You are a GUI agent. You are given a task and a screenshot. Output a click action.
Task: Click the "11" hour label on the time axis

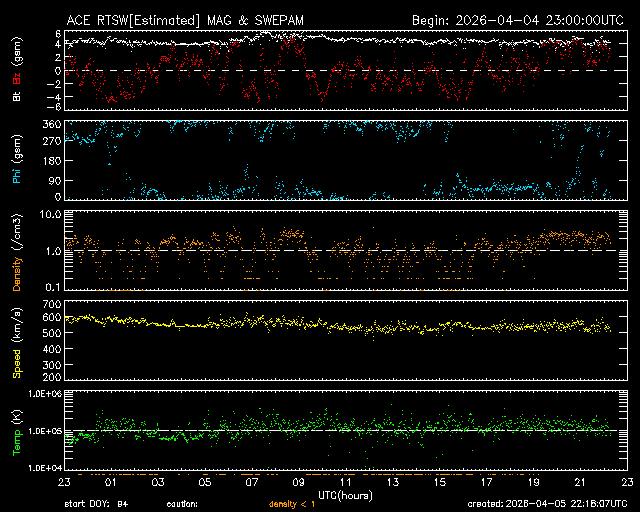[x=346, y=482]
